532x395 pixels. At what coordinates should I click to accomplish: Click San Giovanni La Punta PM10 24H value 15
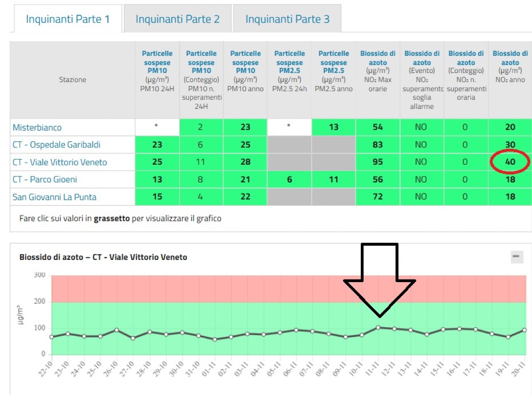(157, 197)
